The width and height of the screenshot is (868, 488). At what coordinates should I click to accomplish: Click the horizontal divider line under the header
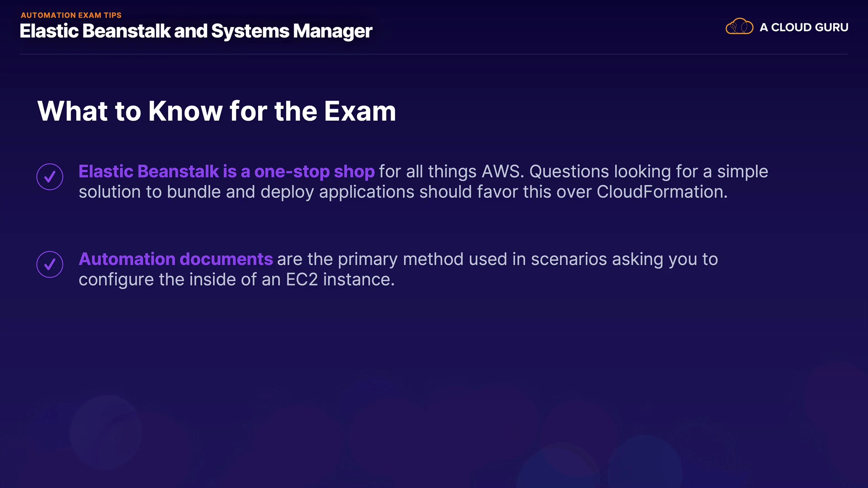point(434,54)
